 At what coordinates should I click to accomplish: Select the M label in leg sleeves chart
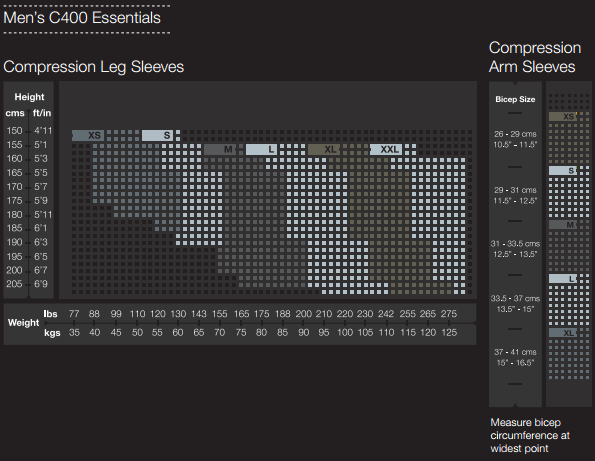click(220, 149)
